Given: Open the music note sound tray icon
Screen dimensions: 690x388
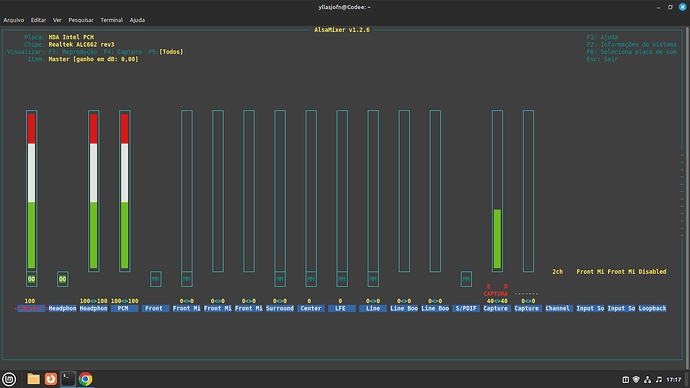Looking at the screenshot, I should [x=659, y=379].
